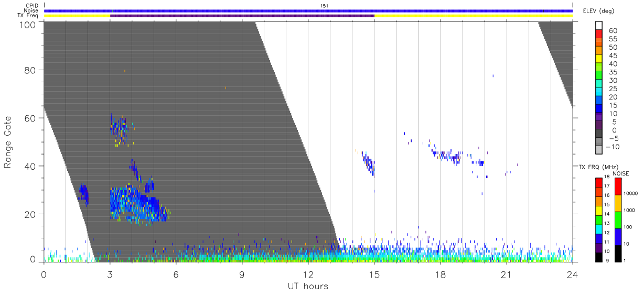Image resolution: width=644 pixels, height=297 pixels.
Task: Click the 'UT hours' axis title
Action: point(308,287)
